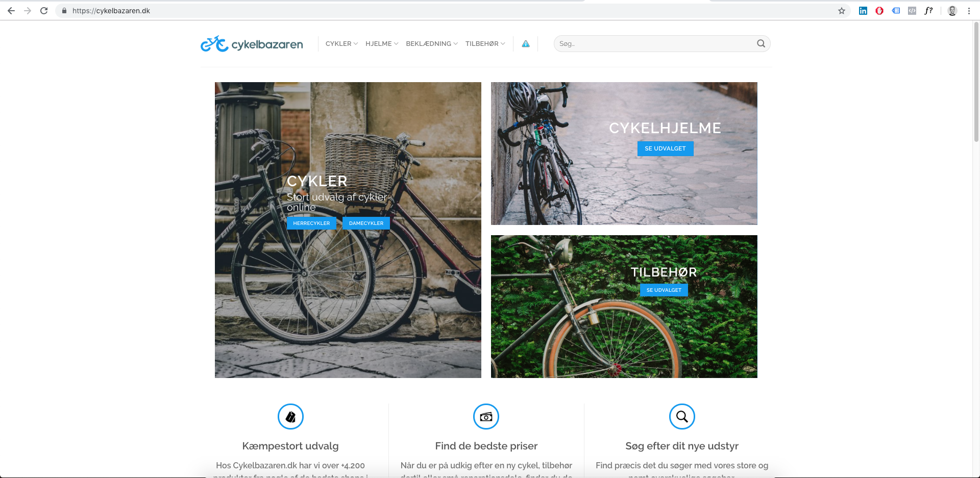Click the browser address bar URL
Screen dimensions: 980x478
tap(111, 11)
